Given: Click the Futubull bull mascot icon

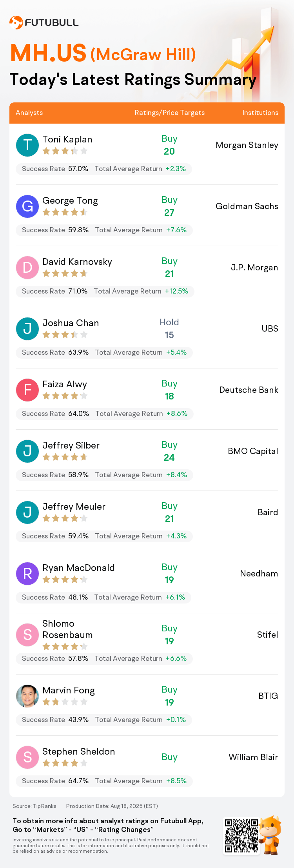Looking at the screenshot, I should tap(270, 835).
